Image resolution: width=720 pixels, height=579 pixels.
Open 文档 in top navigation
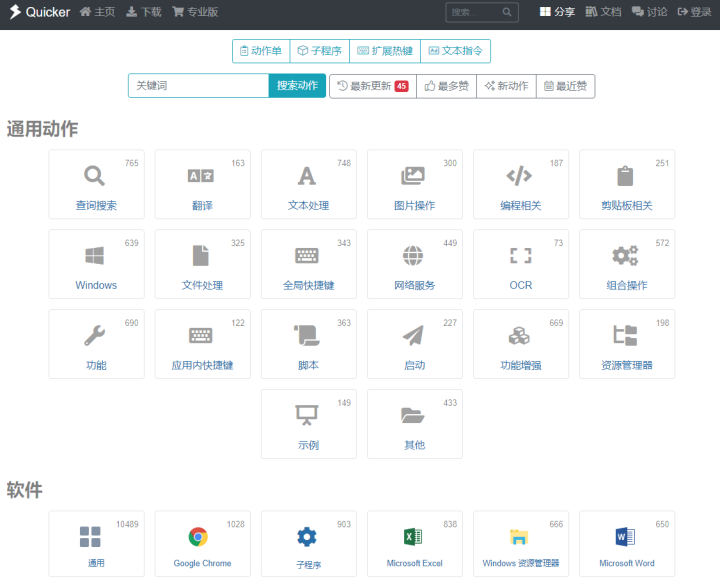(x=603, y=11)
